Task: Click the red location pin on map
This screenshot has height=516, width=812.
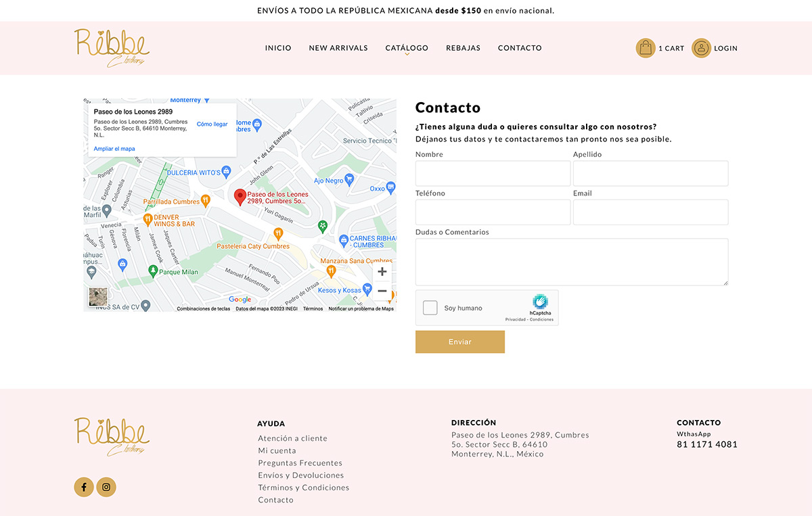Action: (240, 197)
